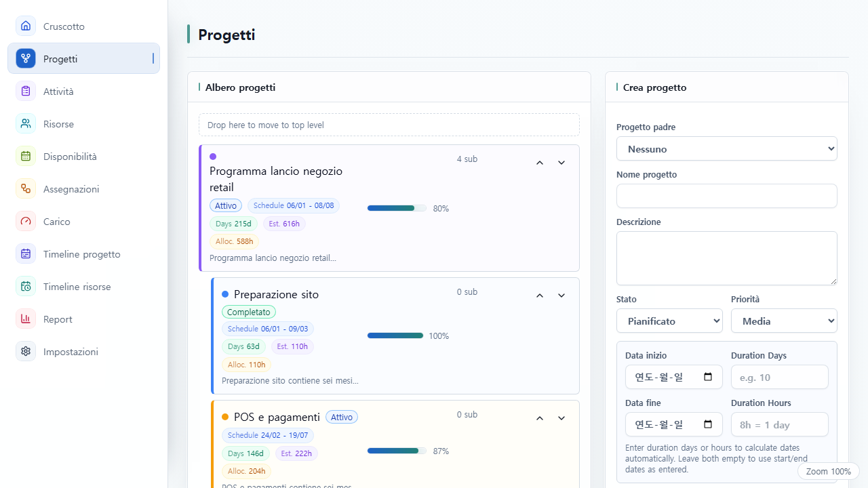Click the Attivo badge under Programma lancio
868x488 pixels.
(x=226, y=205)
